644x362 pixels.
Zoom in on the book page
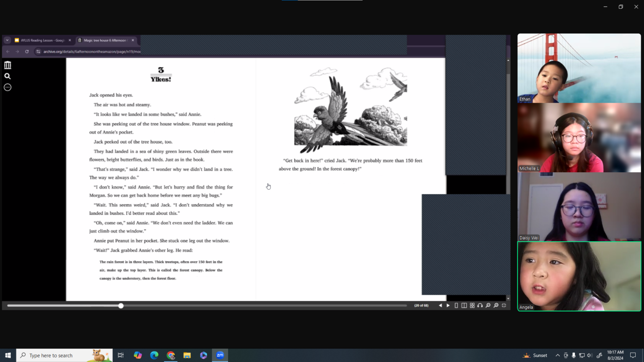coord(496,305)
